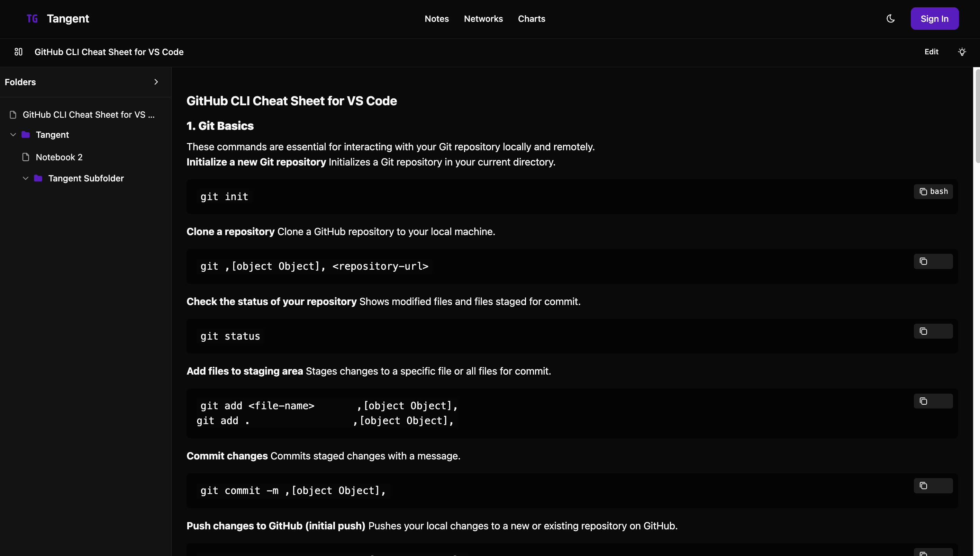980x556 pixels.
Task: Click the TG Tangent logo icon
Action: click(x=32, y=18)
